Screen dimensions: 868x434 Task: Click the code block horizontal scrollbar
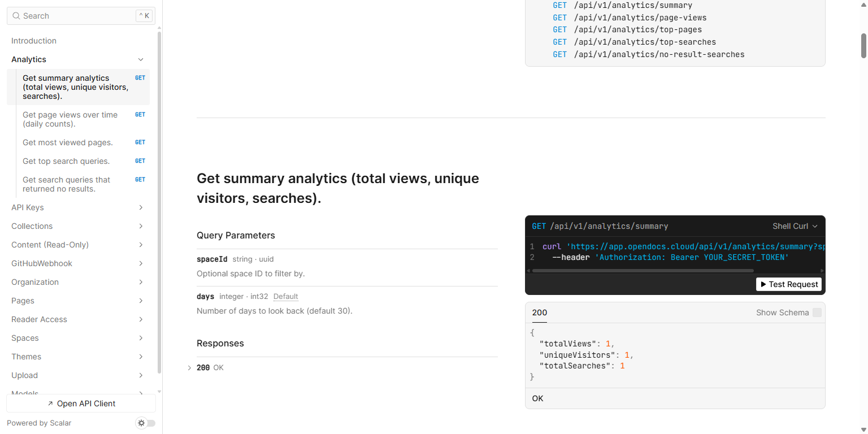[643, 271]
